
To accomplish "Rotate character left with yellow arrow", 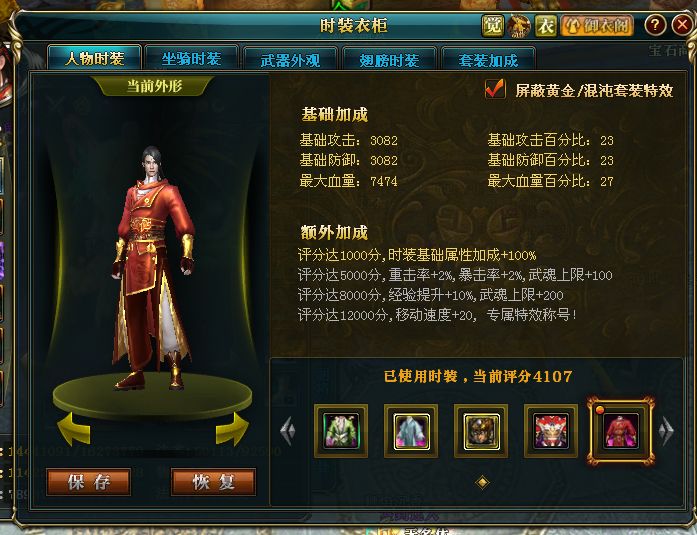I will click(74, 429).
